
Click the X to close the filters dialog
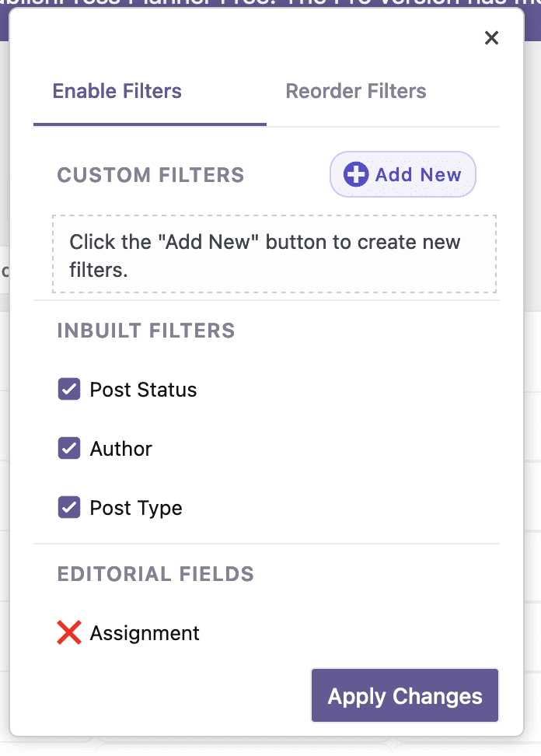click(491, 37)
